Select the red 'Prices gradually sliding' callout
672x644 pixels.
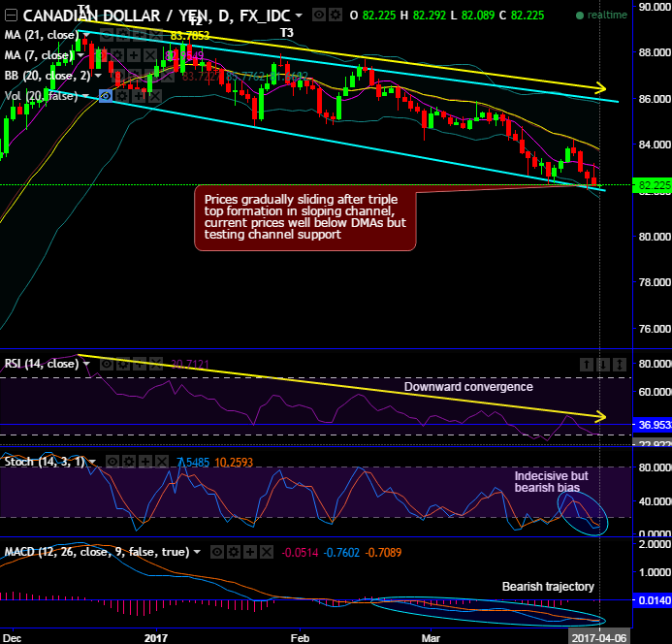tap(305, 217)
